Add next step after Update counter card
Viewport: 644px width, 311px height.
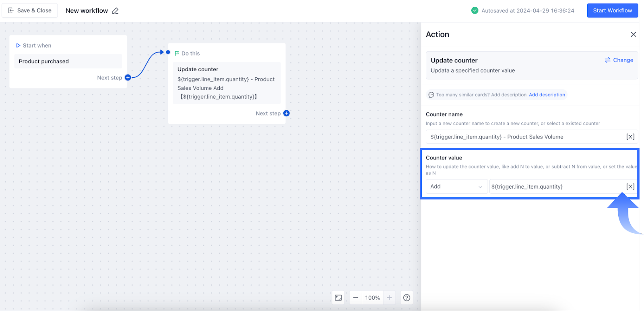click(x=286, y=114)
